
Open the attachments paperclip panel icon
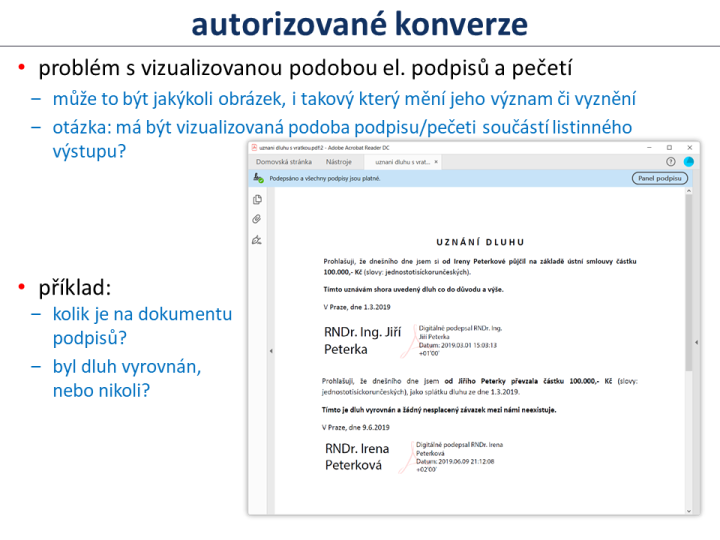257,219
